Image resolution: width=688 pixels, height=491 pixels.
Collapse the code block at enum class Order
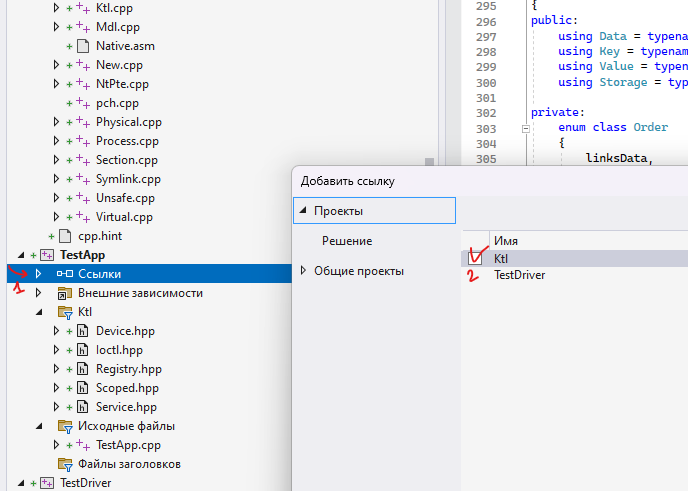525,128
